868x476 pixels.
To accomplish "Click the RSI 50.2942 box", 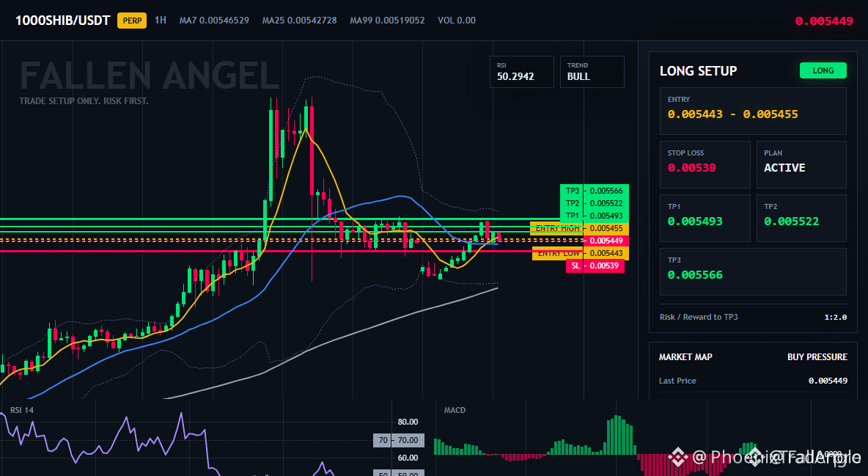I will (x=521, y=71).
